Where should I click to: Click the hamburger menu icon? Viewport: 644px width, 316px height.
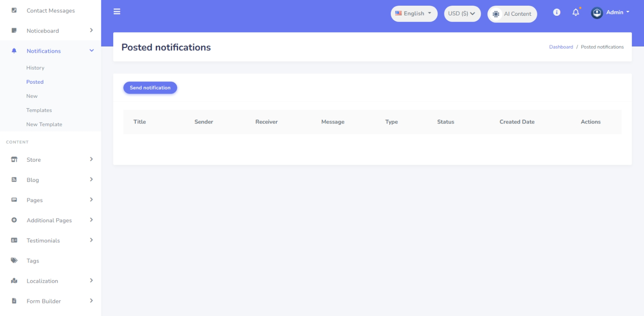(x=117, y=11)
